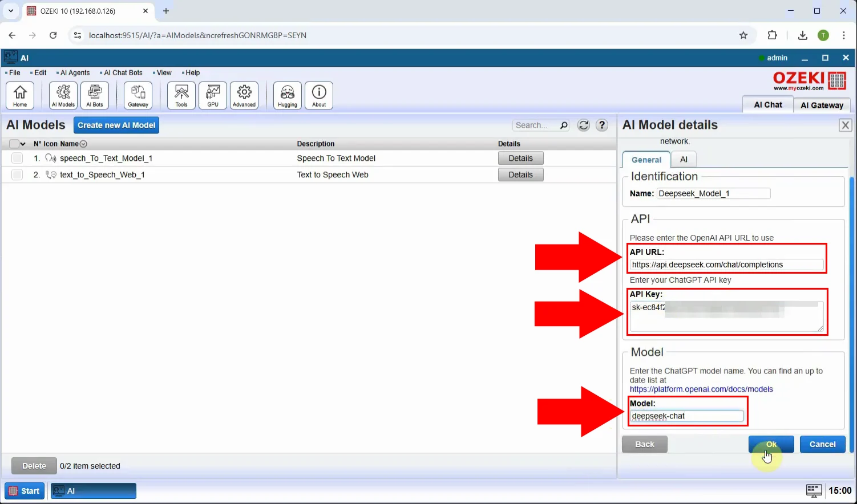This screenshot has width=857, height=504.
Task: Open the AI Bots toolbar icon
Action: pos(95,95)
